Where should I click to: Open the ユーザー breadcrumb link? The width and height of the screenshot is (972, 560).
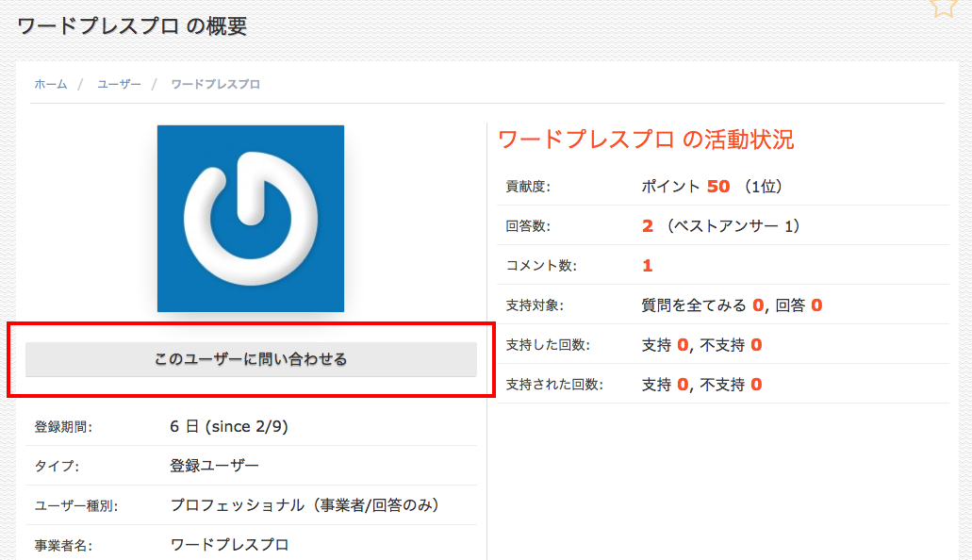pyautogui.click(x=119, y=84)
